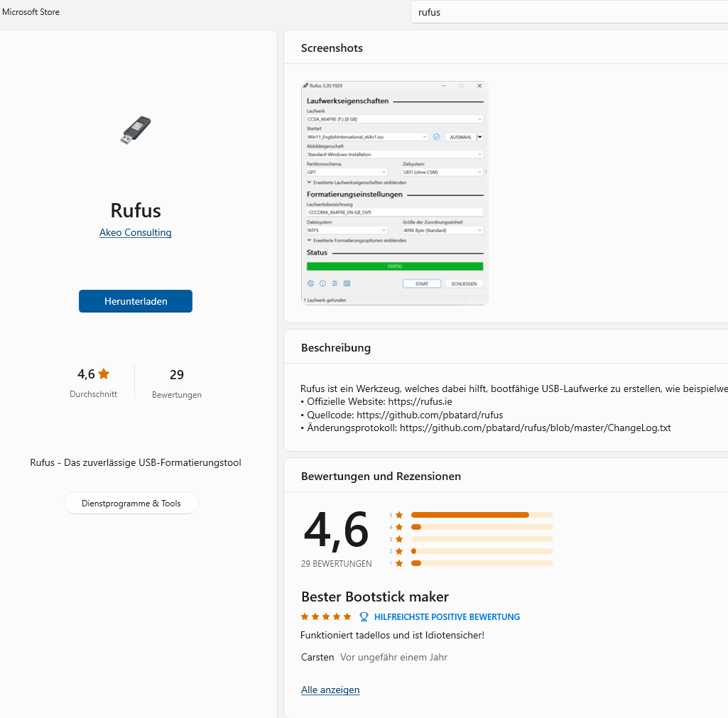Click the Herunterladen download button
This screenshot has width=728, height=718.
[x=136, y=301]
